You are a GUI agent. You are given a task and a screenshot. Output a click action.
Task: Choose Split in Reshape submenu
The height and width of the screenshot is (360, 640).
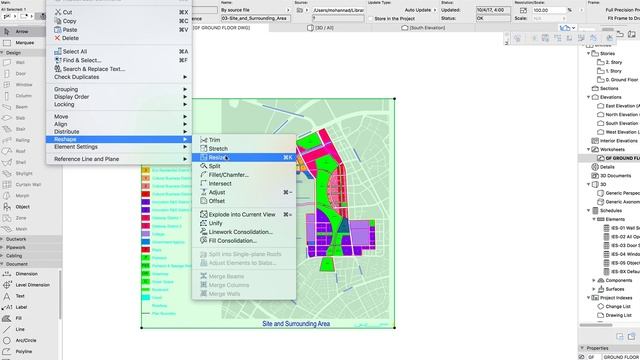pyautogui.click(x=244, y=166)
